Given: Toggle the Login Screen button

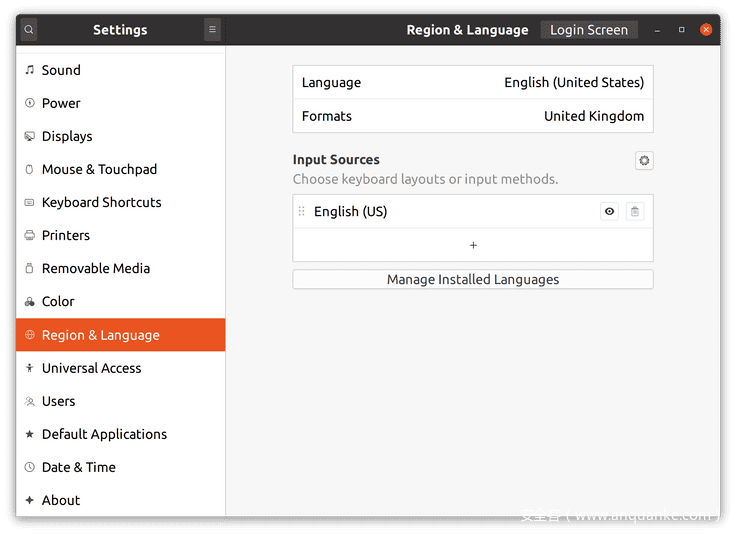Looking at the screenshot, I should tap(589, 30).
